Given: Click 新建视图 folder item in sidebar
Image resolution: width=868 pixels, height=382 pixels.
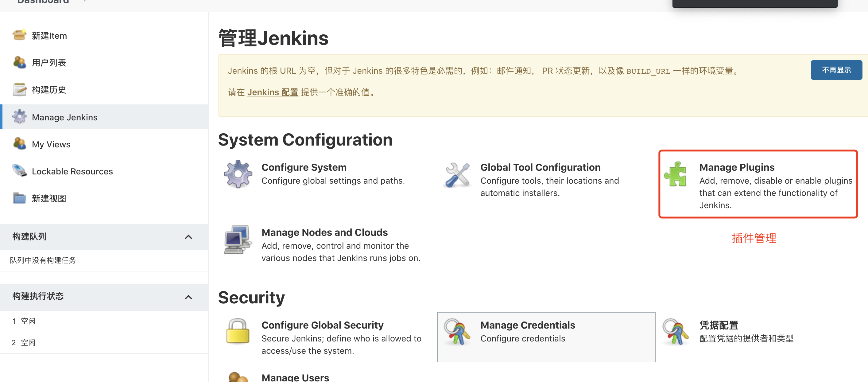Looking at the screenshot, I should tap(49, 198).
